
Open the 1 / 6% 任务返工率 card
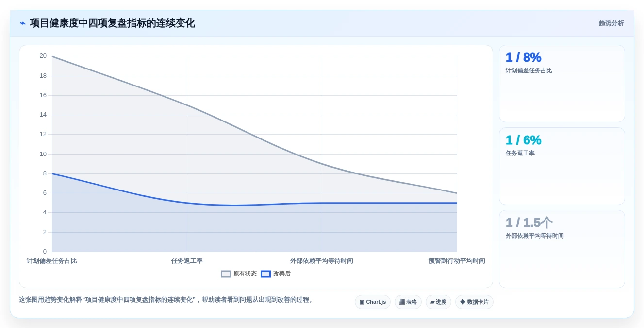(x=562, y=166)
